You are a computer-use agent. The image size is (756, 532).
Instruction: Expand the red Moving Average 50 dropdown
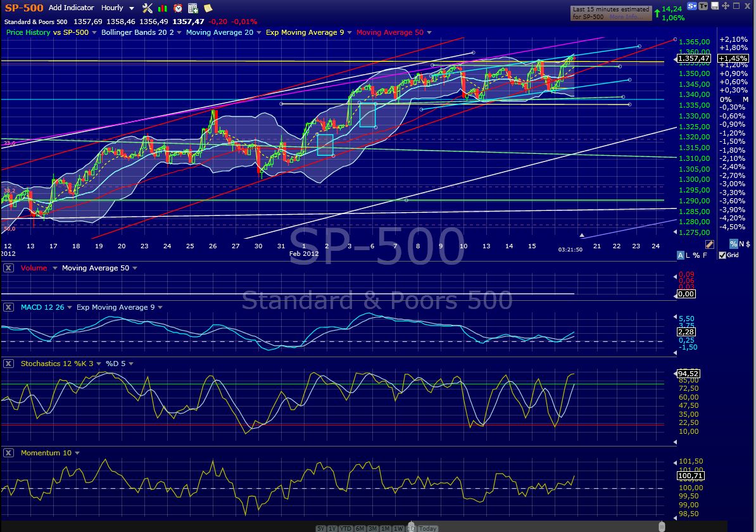coord(429,32)
